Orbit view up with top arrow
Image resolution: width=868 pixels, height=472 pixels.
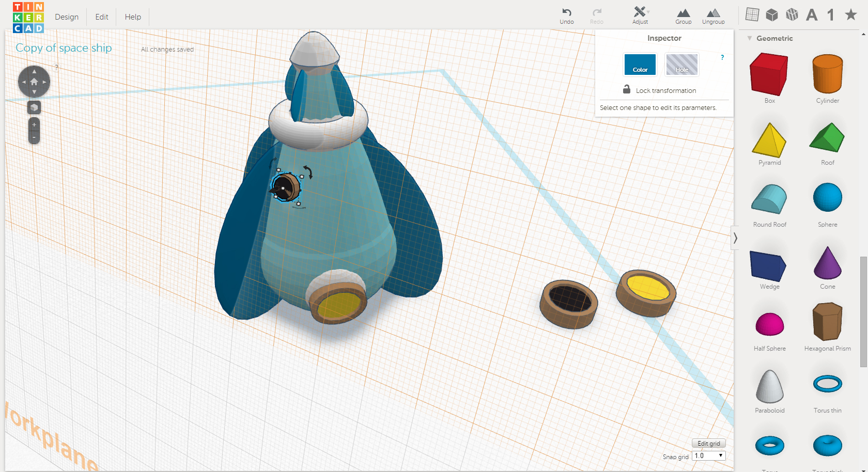click(34, 71)
